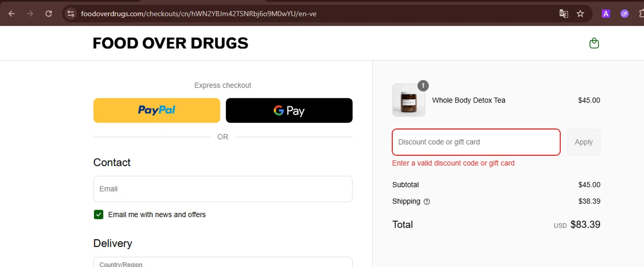644x267 pixels.
Task: Pay with PayPal express checkout
Action: 157,110
